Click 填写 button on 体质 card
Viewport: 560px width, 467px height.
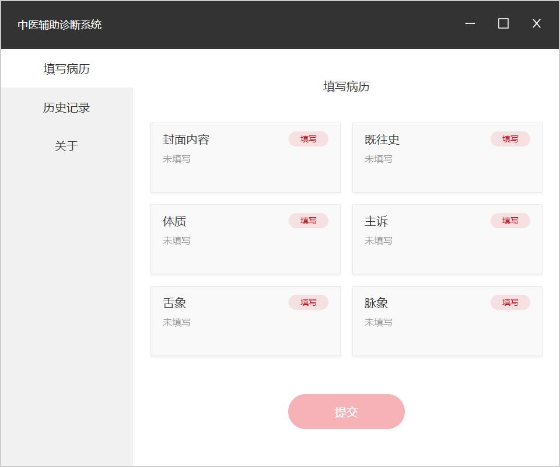(308, 221)
